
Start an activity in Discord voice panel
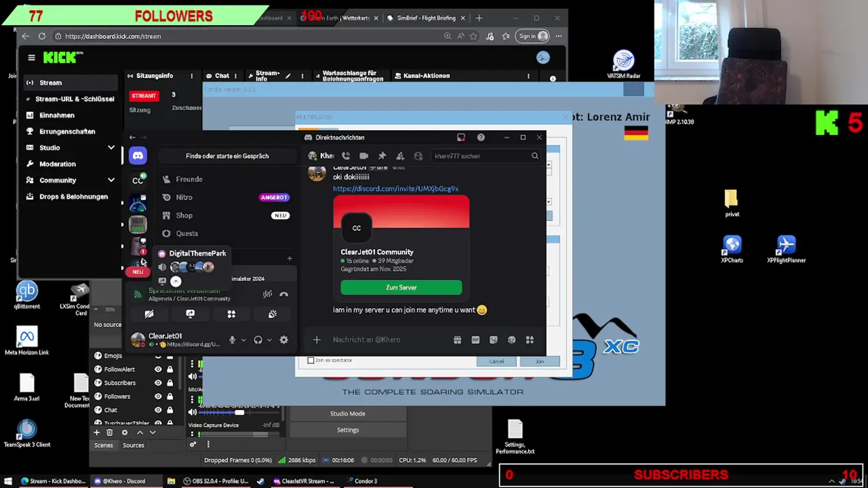(x=231, y=314)
